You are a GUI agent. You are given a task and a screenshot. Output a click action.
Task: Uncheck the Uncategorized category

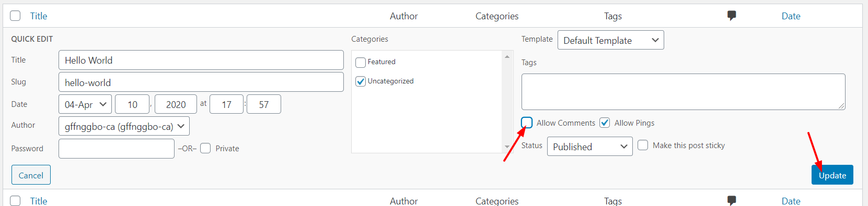[361, 81]
